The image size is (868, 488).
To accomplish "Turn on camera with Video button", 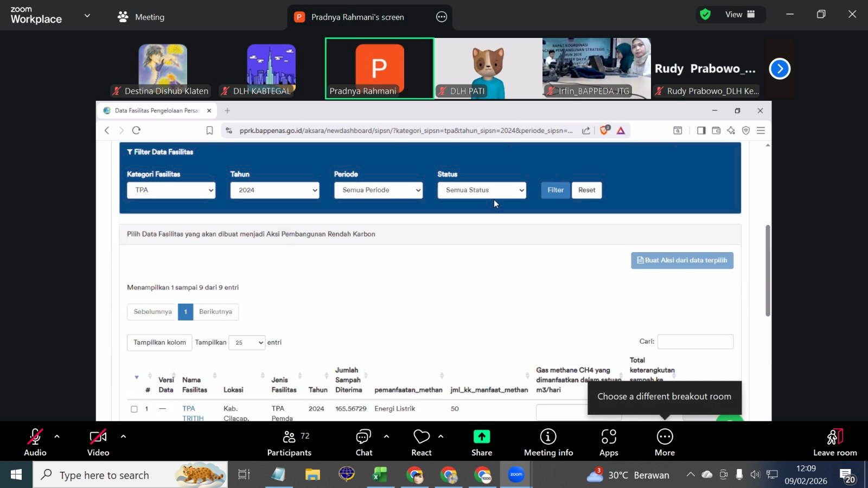I will click(x=98, y=437).
